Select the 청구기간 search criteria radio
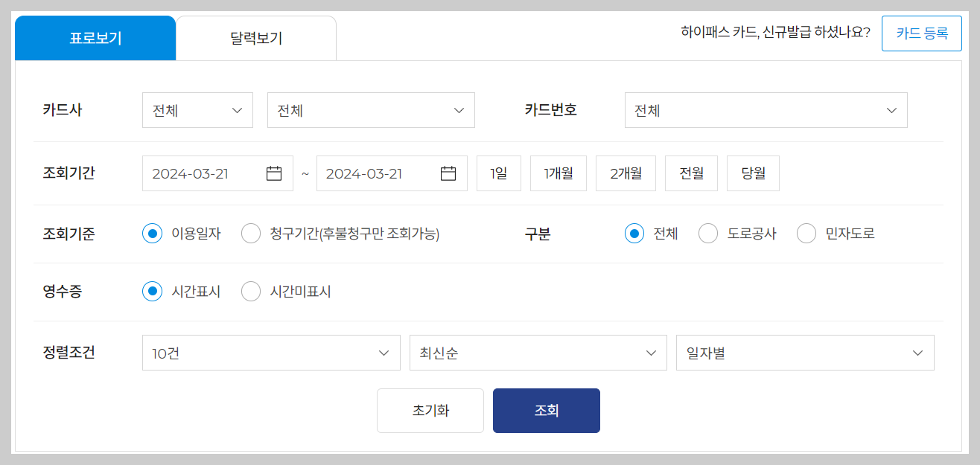Image resolution: width=980 pixels, height=465 pixels. (x=250, y=233)
